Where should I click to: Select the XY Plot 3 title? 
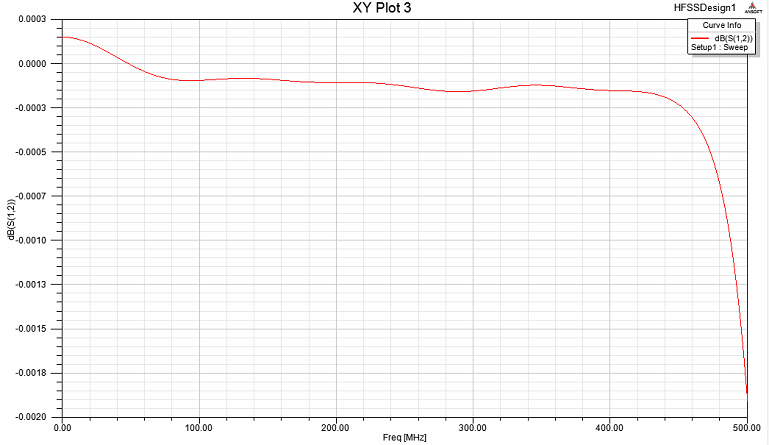click(x=384, y=8)
